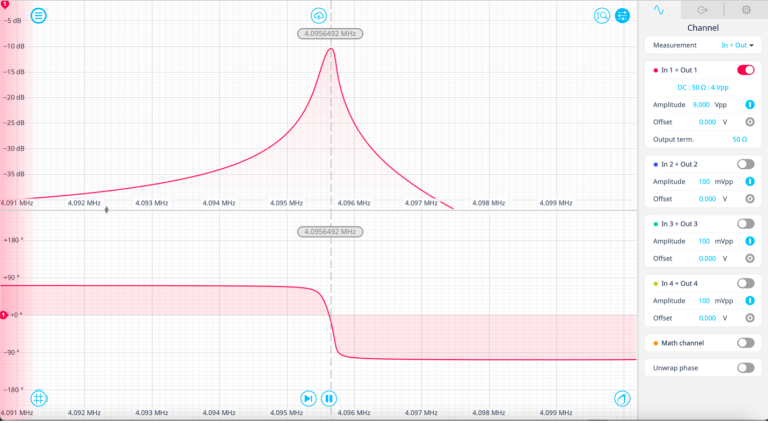Open the gear settings tab

746,10
